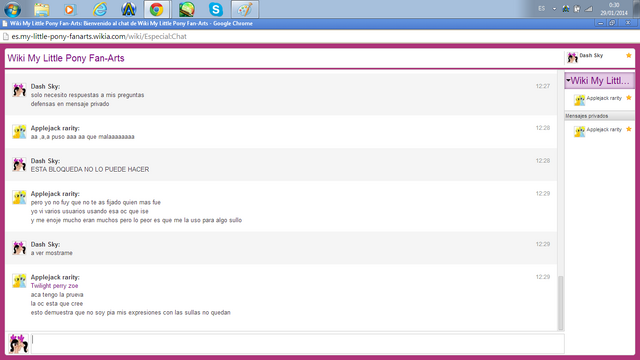
Task: Click the text 'solo necesito respuestas a mis preguntas'
Action: pos(87,95)
